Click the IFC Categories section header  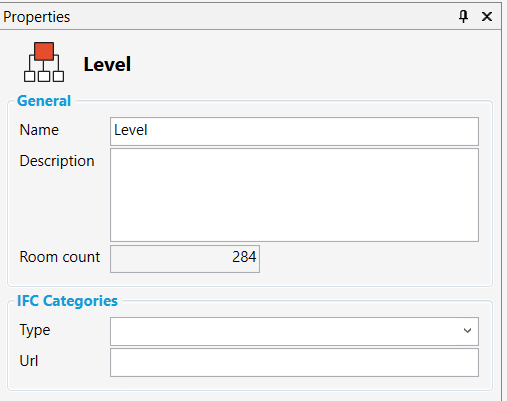click(67, 301)
